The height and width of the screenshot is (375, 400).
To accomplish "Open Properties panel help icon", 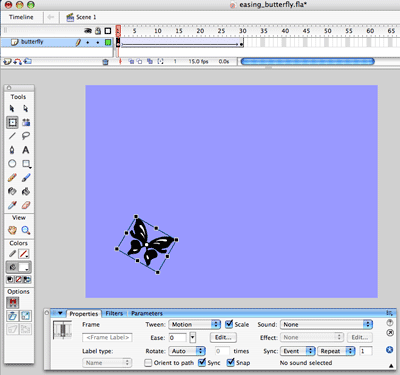I will (390, 322).
